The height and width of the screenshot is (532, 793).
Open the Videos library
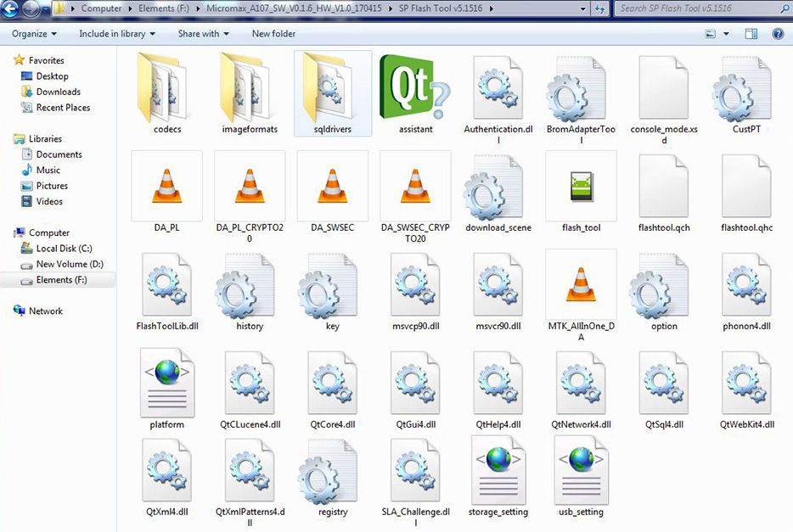tap(42, 201)
